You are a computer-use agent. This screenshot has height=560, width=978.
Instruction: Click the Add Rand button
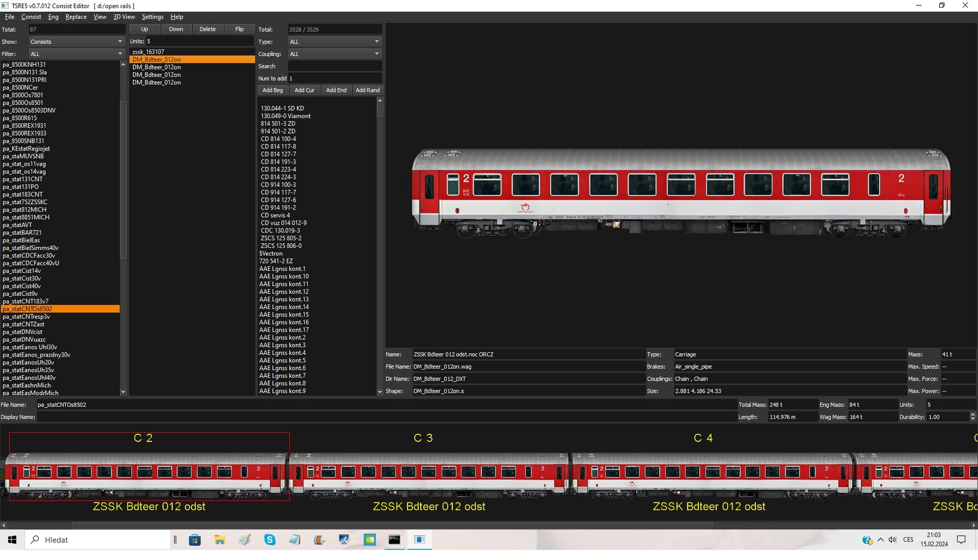pos(368,90)
